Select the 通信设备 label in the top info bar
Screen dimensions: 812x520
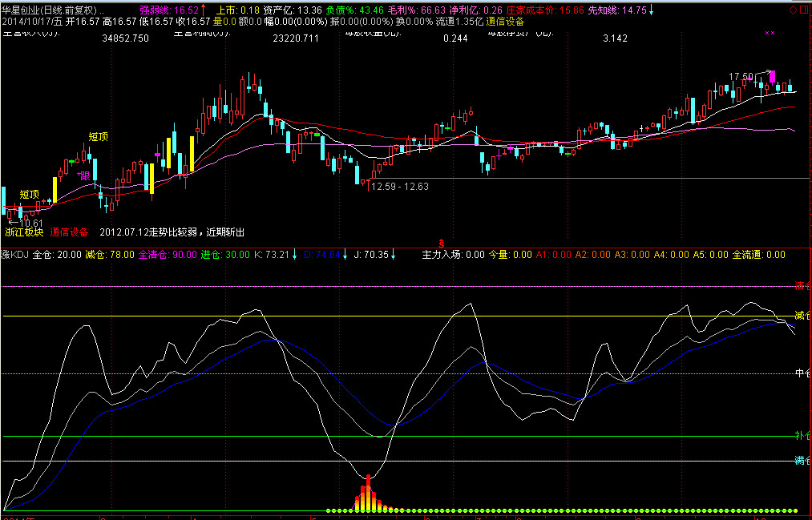(x=503, y=21)
